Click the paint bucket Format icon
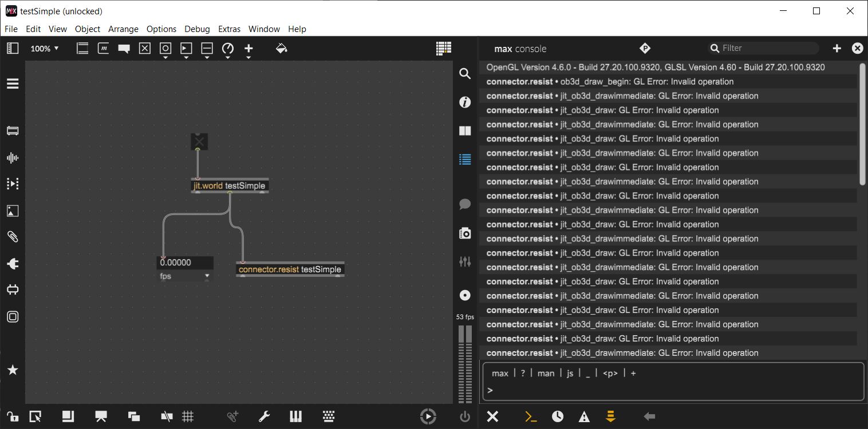The width and height of the screenshot is (868, 429). coord(281,49)
